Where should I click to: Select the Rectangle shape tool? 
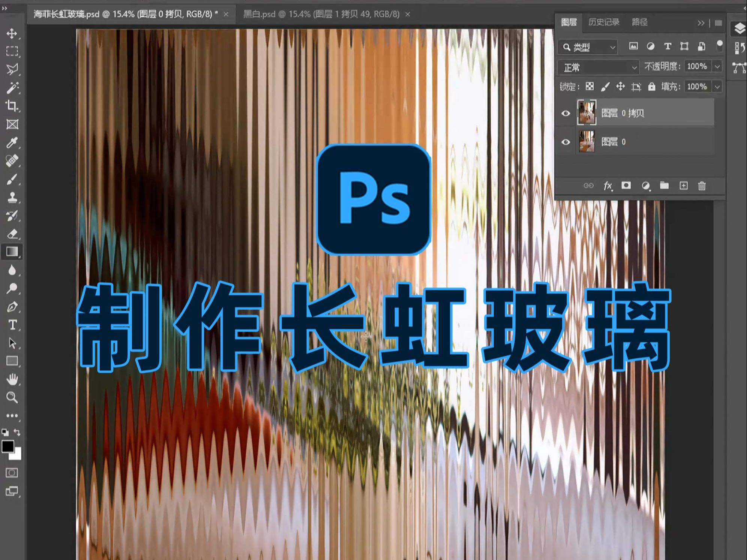pyautogui.click(x=12, y=361)
